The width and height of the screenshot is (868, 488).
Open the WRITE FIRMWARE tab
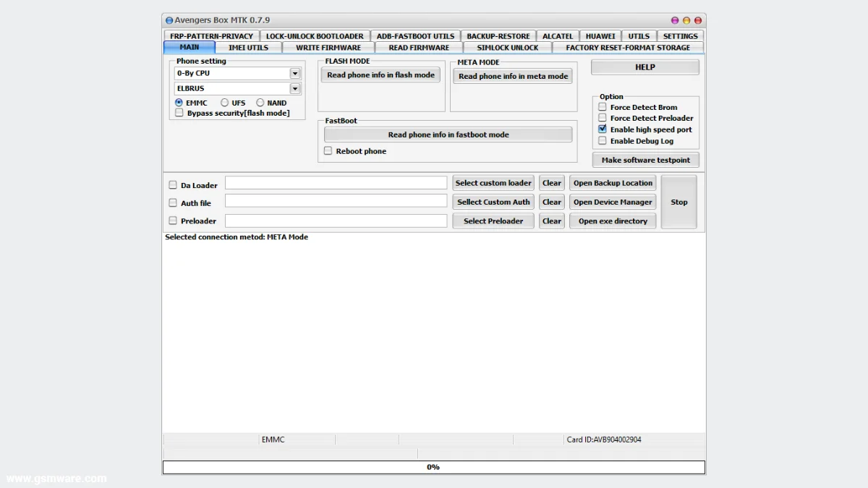[328, 48]
